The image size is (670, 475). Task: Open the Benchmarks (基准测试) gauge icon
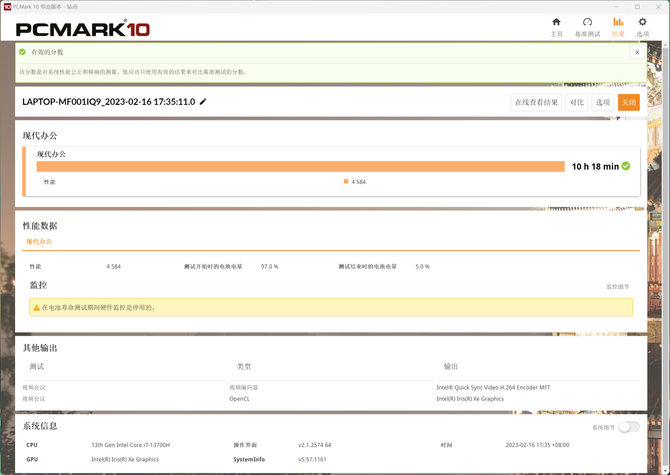tap(587, 22)
